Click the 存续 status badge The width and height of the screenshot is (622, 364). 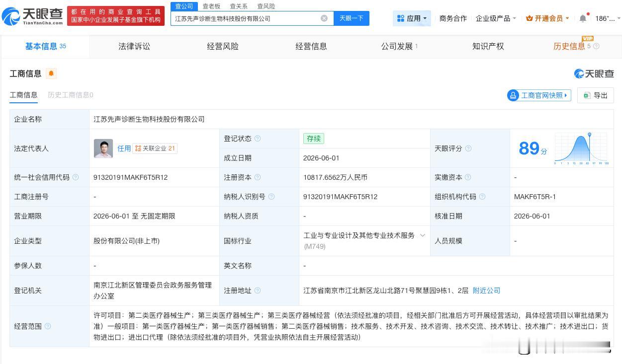point(314,139)
